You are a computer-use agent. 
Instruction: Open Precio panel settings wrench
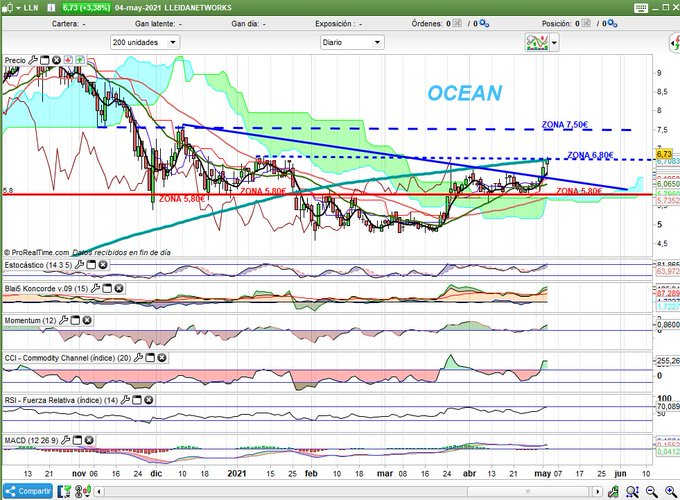coord(33,60)
